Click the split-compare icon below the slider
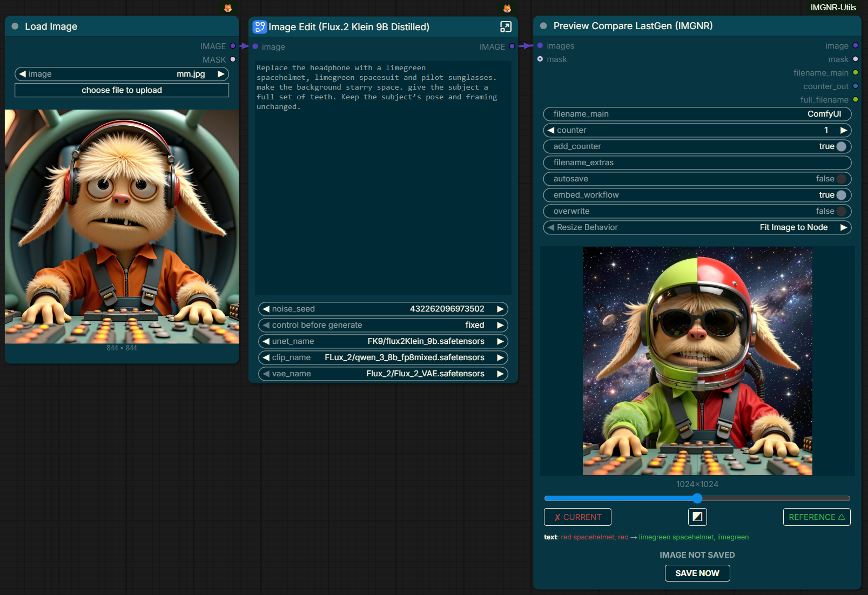The width and height of the screenshot is (868, 595). point(697,517)
